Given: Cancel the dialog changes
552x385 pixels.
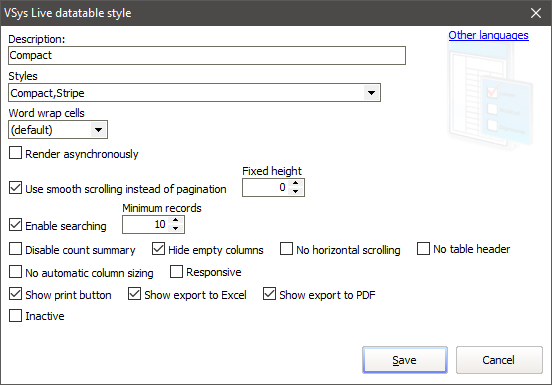Looking at the screenshot, I should pos(499,360).
